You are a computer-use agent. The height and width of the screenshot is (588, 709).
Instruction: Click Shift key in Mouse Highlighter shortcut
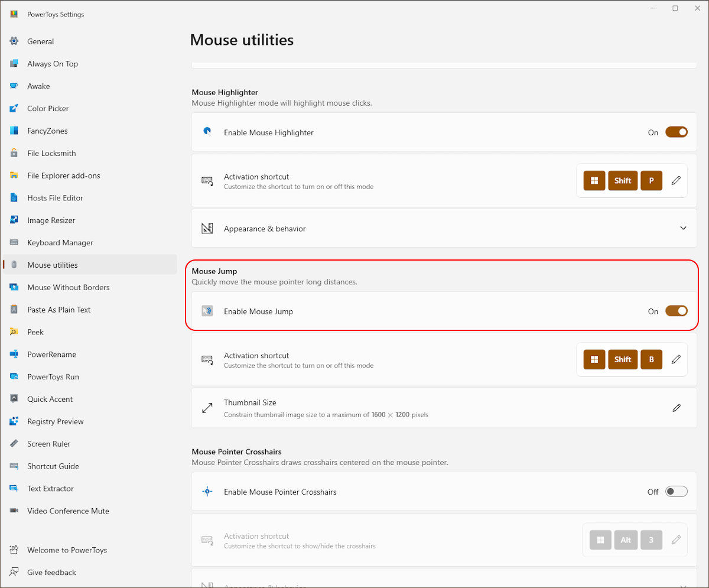(623, 180)
